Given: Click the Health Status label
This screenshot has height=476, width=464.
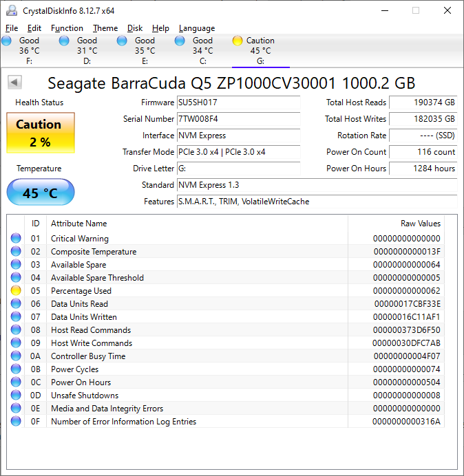Looking at the screenshot, I should (x=39, y=102).
